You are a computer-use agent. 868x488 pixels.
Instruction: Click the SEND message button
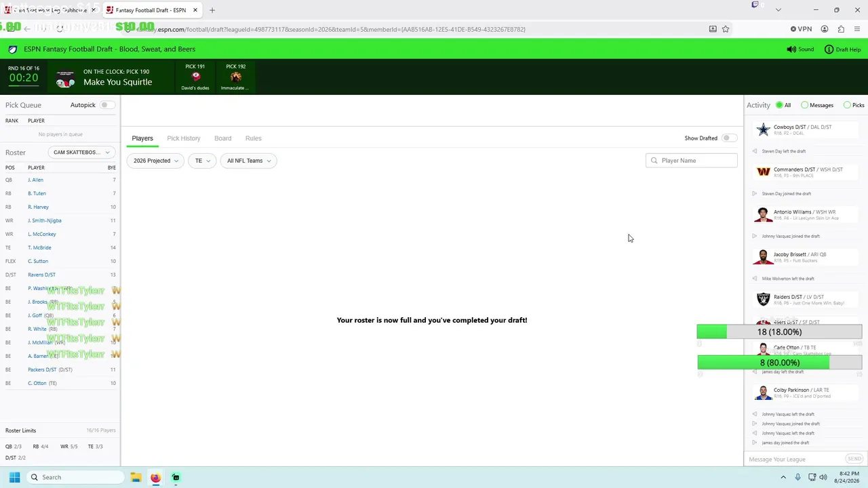tap(854, 459)
